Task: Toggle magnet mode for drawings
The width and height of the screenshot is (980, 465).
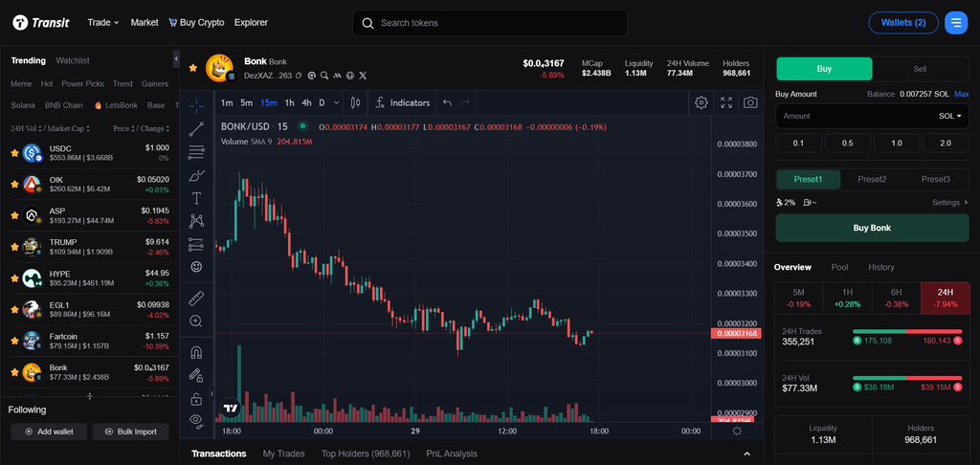Action: (x=196, y=352)
